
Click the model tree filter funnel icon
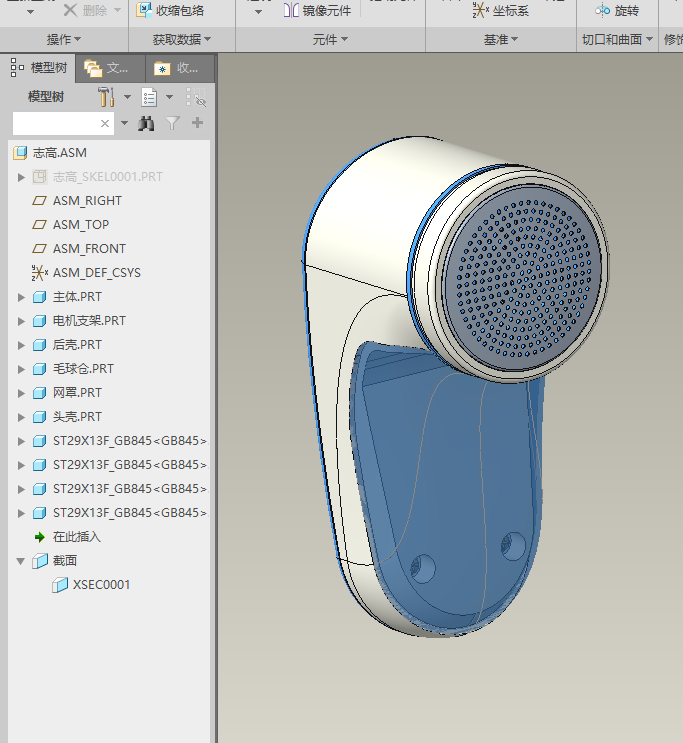[172, 123]
